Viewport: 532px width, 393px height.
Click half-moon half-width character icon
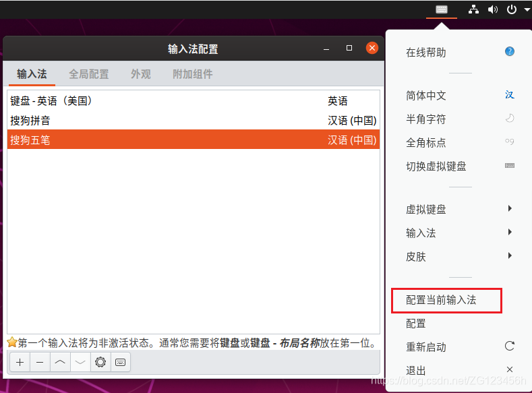510,118
